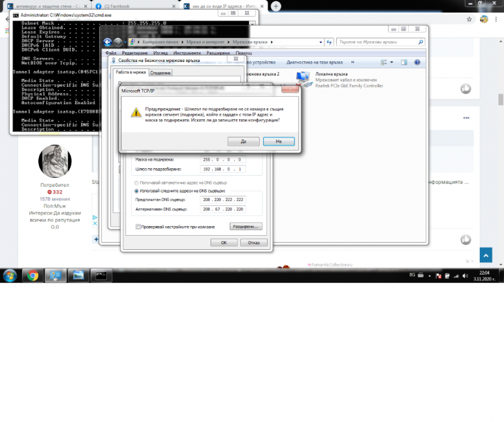Open a new Chrome tab with the plus button

tap(276, 6)
